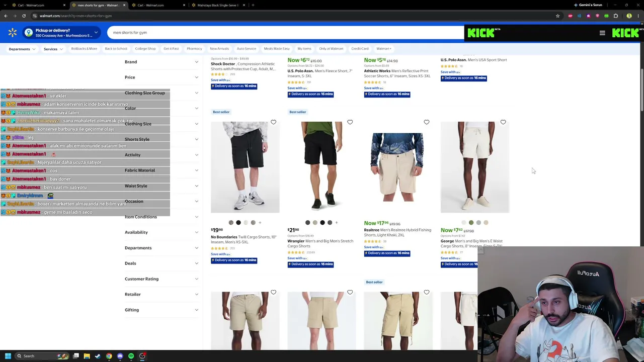Screen dimensions: 644x362
Task: Open the Chrome profile avatar
Action: pos(629,16)
